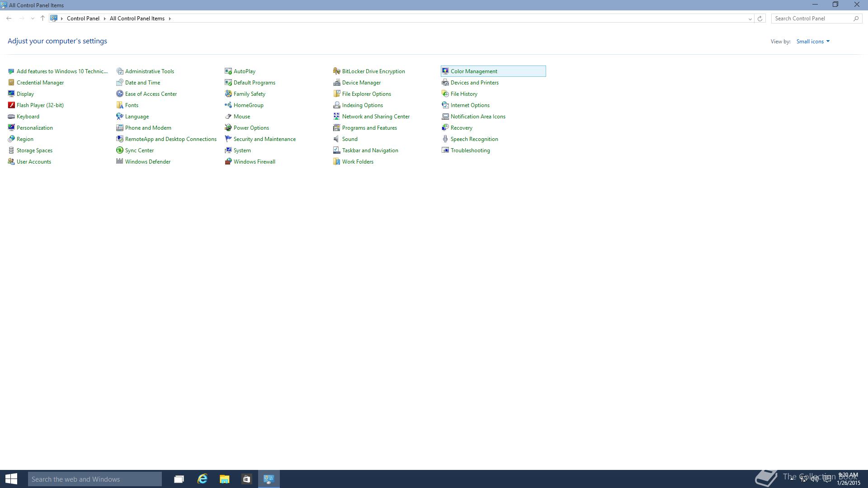This screenshot has width=868, height=488.
Task: Open the Windows Start button
Action: point(11,479)
